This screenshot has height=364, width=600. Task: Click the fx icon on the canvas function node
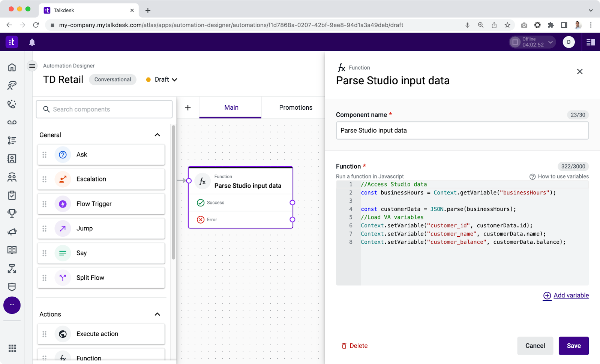[202, 182]
